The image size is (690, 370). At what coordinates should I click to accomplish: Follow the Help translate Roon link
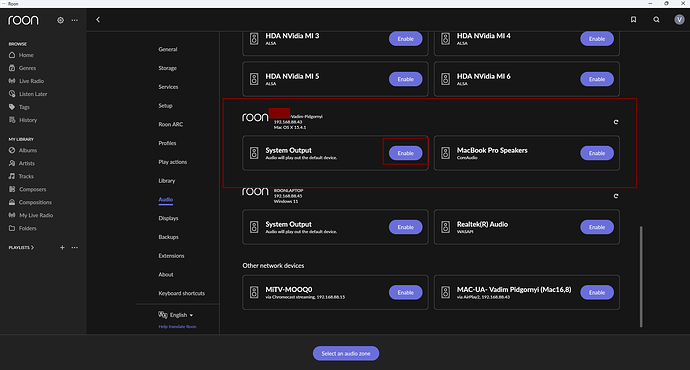pyautogui.click(x=177, y=326)
